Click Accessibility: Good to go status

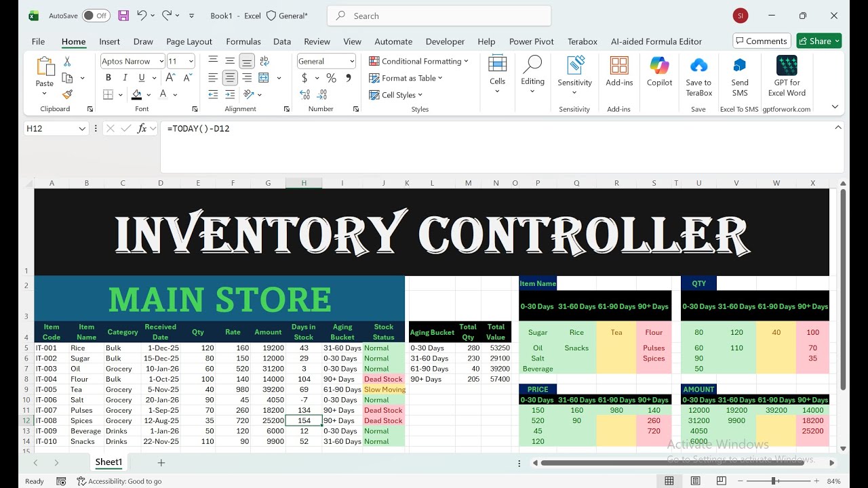click(119, 481)
